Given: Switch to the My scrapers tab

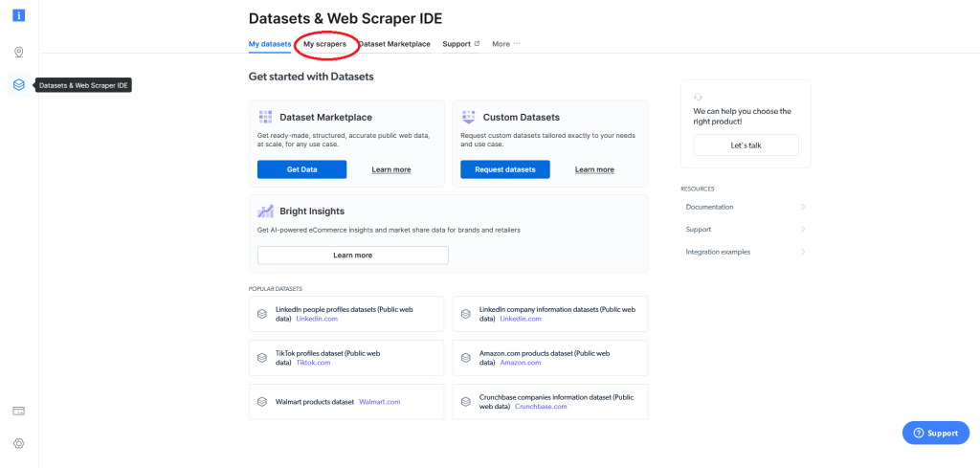Looking at the screenshot, I should pos(324,44).
